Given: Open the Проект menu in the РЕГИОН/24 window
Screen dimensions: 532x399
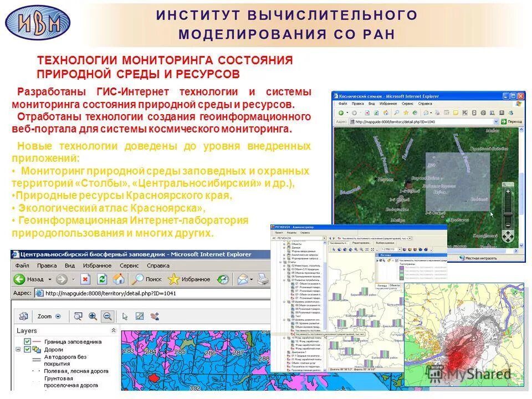Looking at the screenshot, I should click(279, 233).
